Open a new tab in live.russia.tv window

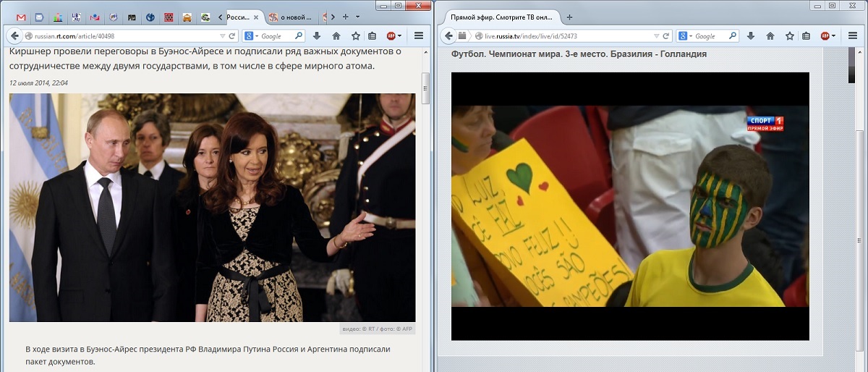569,17
